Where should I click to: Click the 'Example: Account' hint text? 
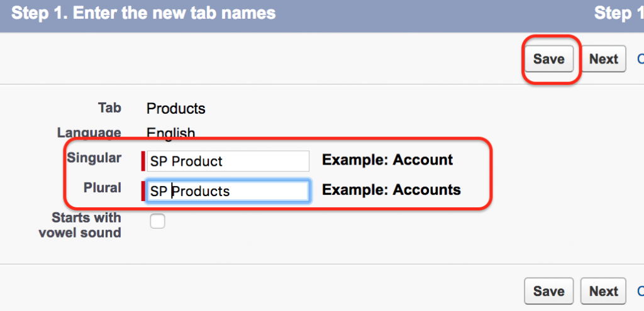(387, 160)
